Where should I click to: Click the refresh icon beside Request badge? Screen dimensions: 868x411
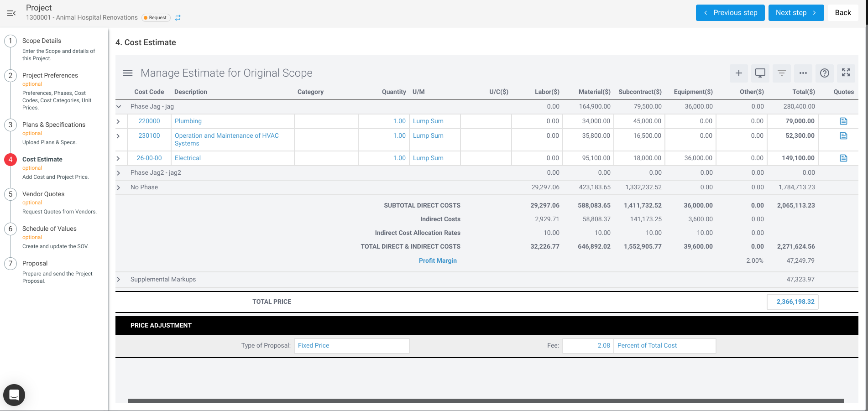point(178,18)
